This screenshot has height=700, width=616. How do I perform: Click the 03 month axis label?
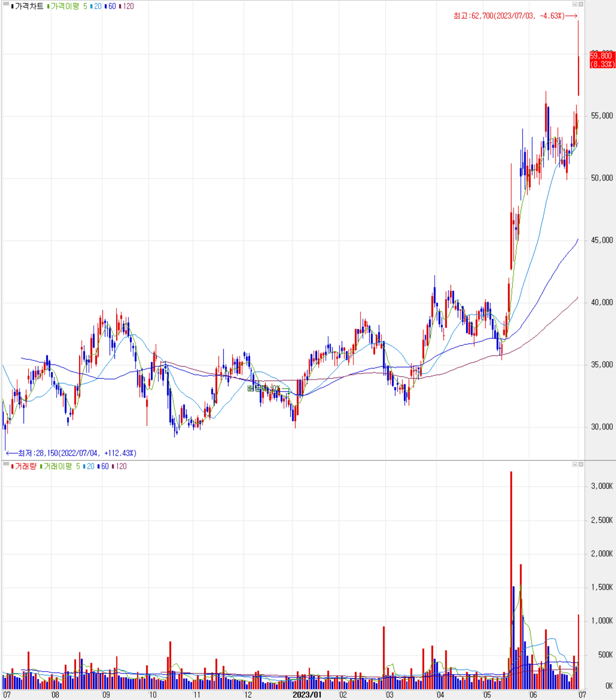(x=390, y=695)
